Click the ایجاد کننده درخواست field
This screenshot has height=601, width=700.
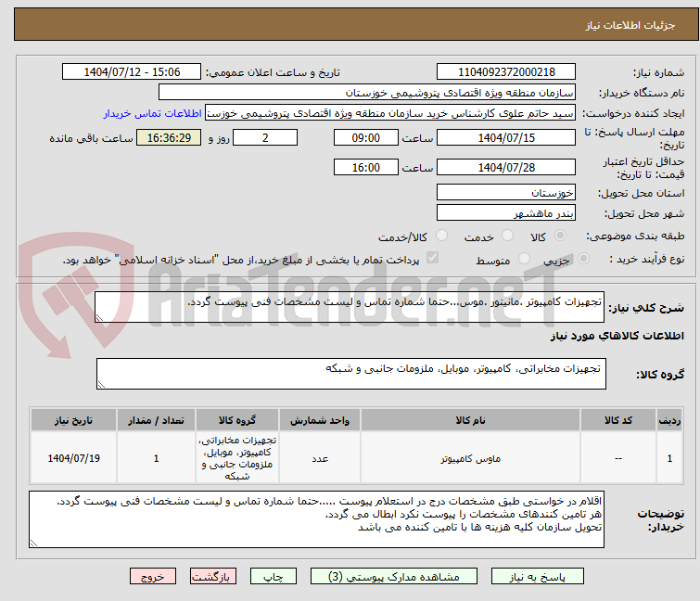390,113
